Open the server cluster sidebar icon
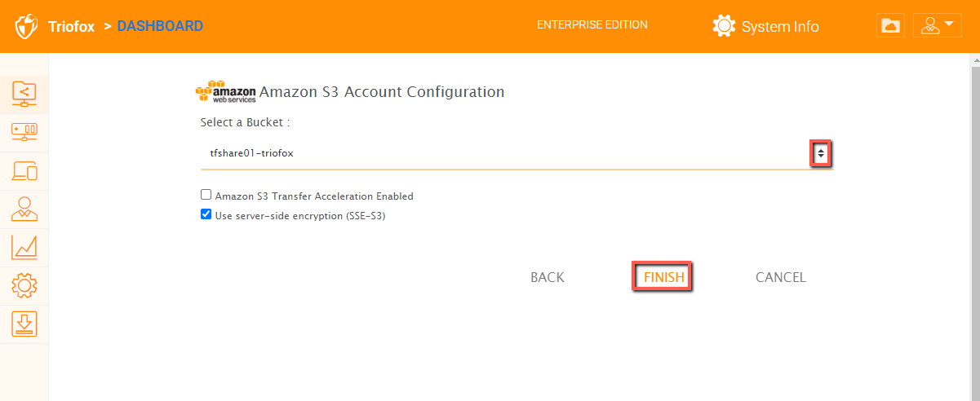This screenshot has height=401, width=980. pos(24,131)
